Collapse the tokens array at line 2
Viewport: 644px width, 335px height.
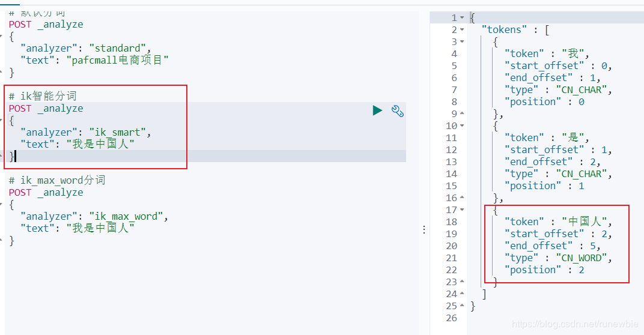point(462,29)
